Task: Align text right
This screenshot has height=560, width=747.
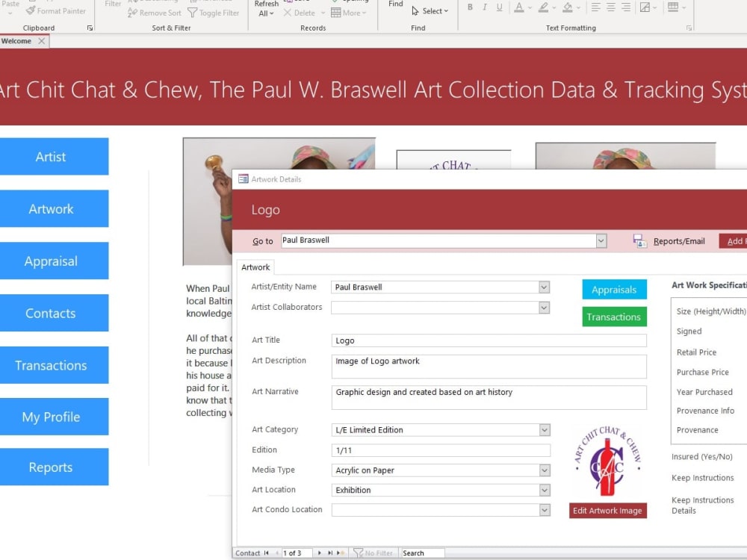Action: (626, 7)
